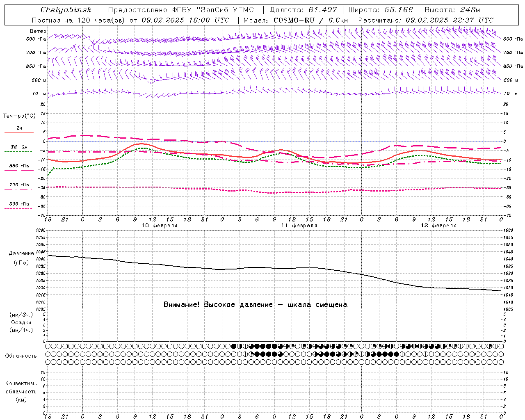Click the Тем-ра(°C) axis title
525x420 pixels.
(19, 116)
